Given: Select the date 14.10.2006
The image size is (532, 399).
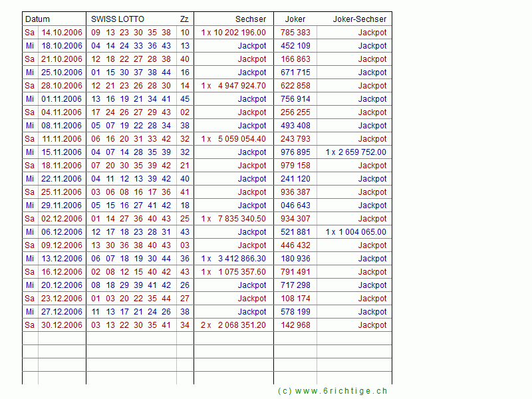Looking at the screenshot, I should (62, 33).
